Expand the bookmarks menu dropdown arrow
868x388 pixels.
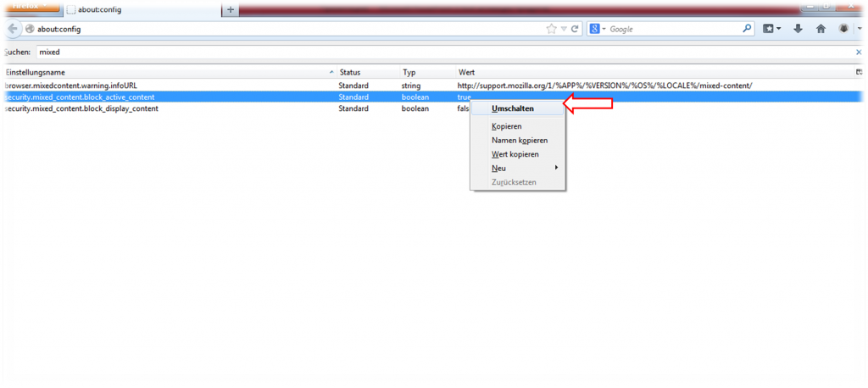(x=777, y=29)
